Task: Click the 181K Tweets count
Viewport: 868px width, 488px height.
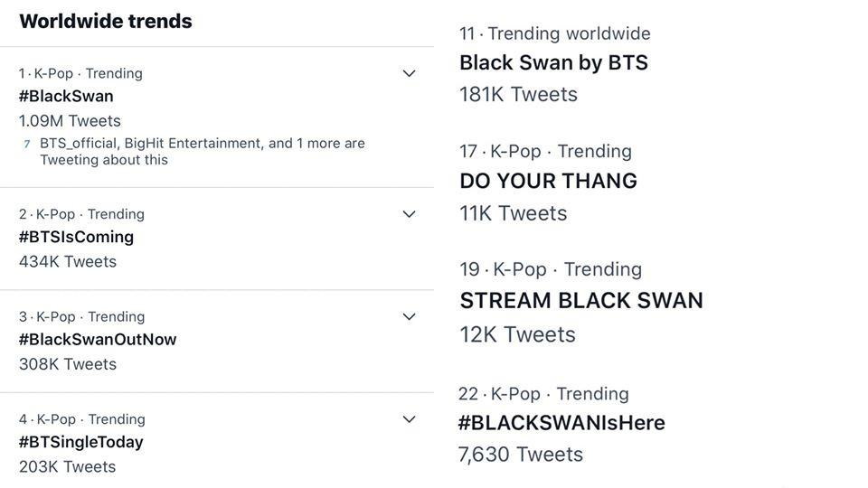Action: (x=518, y=94)
